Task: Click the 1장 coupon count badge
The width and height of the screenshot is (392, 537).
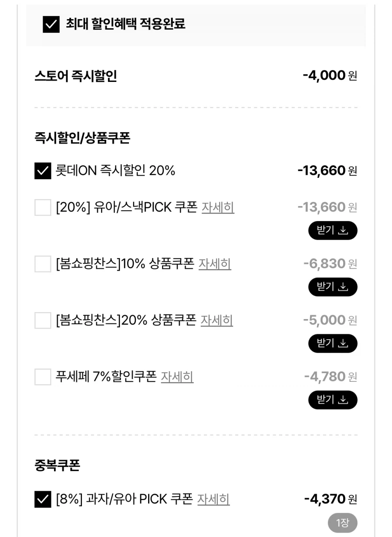Action: [342, 523]
